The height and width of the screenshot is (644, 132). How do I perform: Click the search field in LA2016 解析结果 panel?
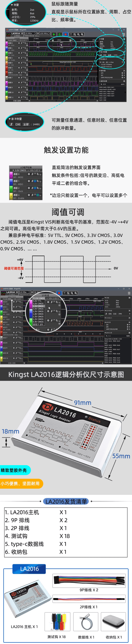pos(116,336)
